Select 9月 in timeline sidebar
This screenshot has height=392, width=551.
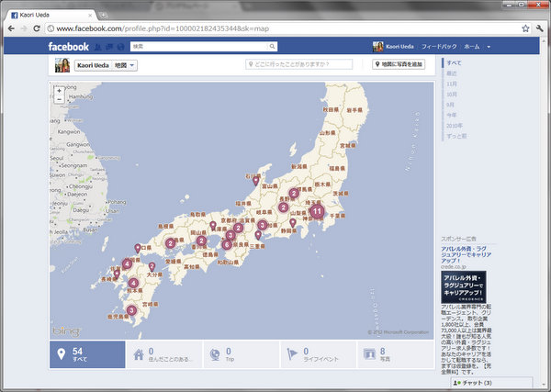coord(450,105)
